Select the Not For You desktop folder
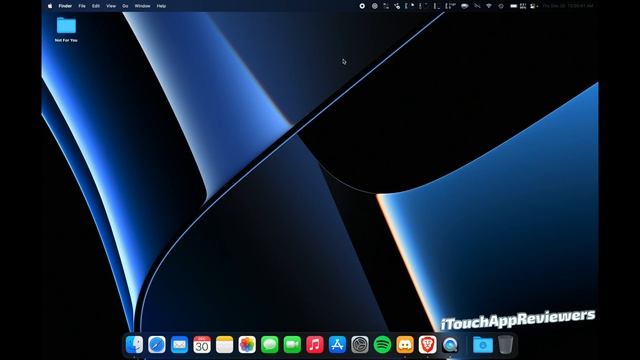 click(x=66, y=29)
